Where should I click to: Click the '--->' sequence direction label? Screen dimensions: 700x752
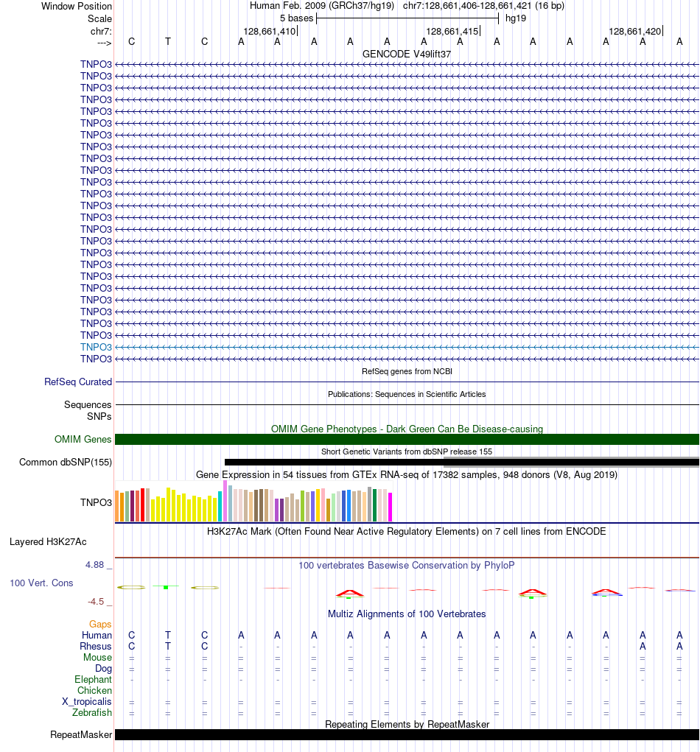click(104, 43)
